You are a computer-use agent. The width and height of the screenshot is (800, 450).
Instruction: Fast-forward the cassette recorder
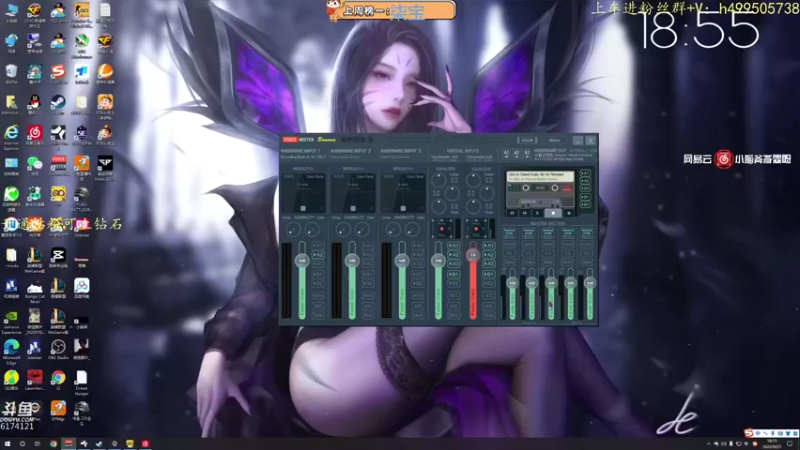[524, 213]
